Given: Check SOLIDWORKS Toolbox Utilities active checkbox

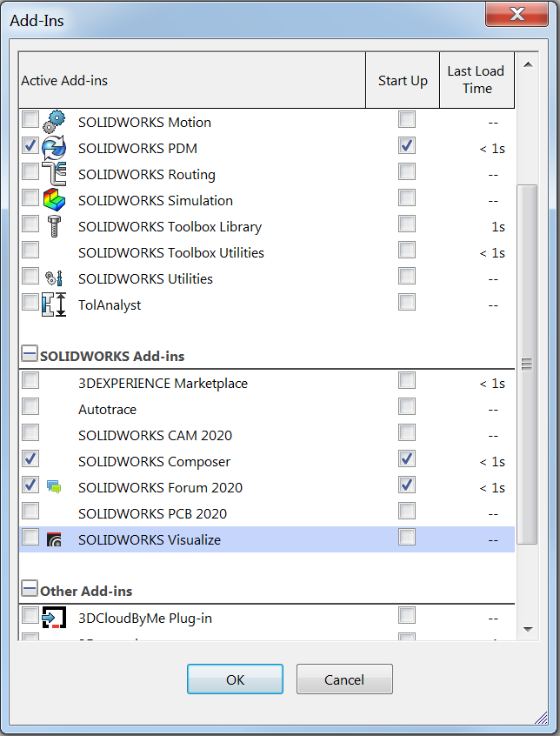Looking at the screenshot, I should (x=30, y=250).
